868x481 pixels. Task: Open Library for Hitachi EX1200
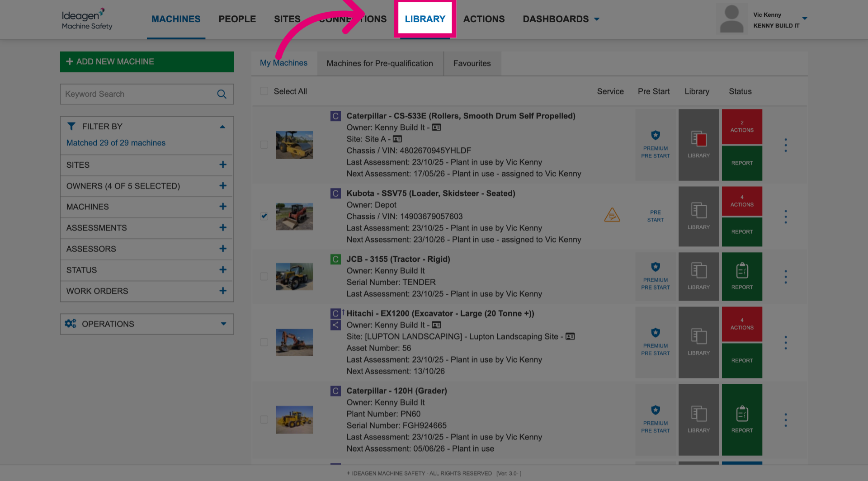[x=698, y=342]
